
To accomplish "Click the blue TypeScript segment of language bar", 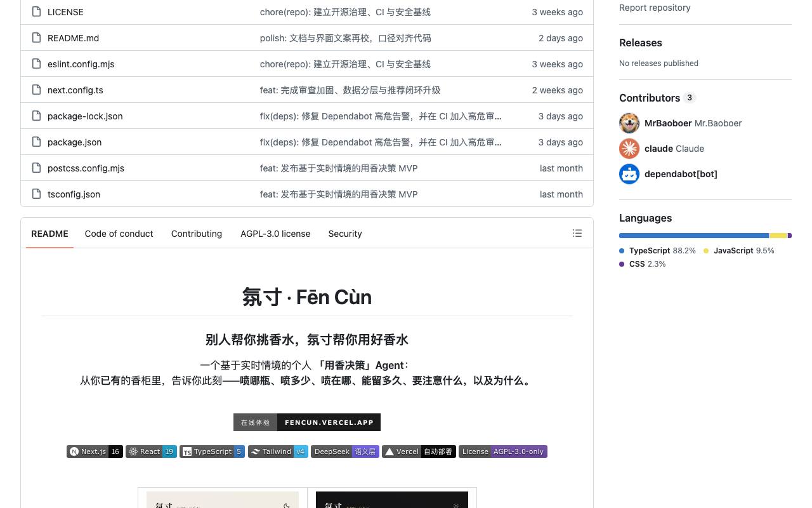I will point(694,236).
